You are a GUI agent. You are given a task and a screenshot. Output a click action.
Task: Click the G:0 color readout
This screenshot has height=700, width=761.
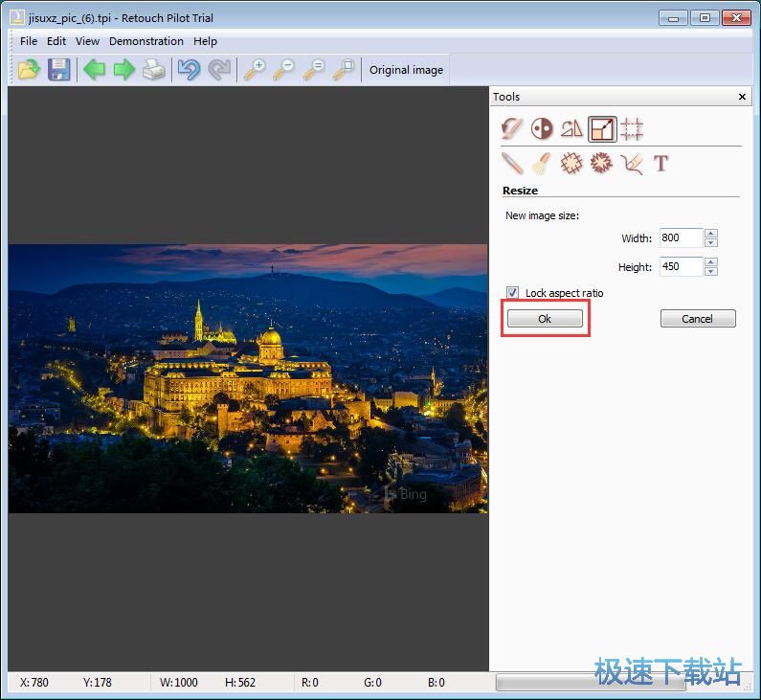point(372,683)
